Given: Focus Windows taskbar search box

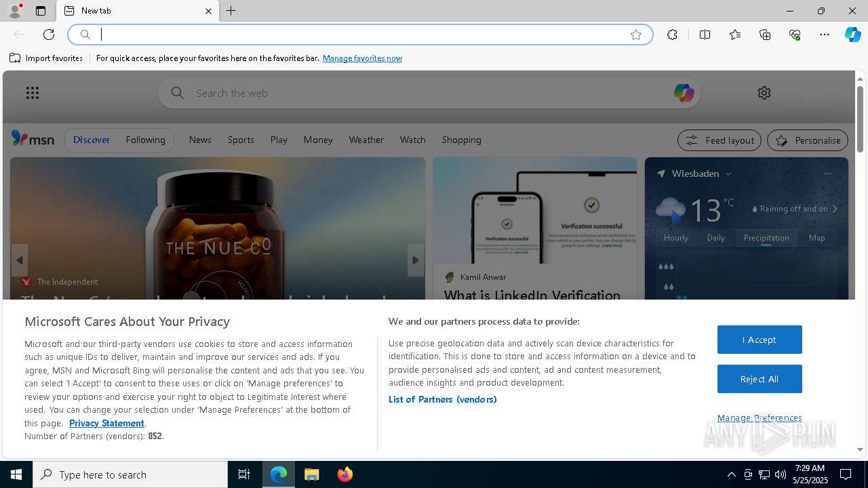Looking at the screenshot, I should coord(130,474).
